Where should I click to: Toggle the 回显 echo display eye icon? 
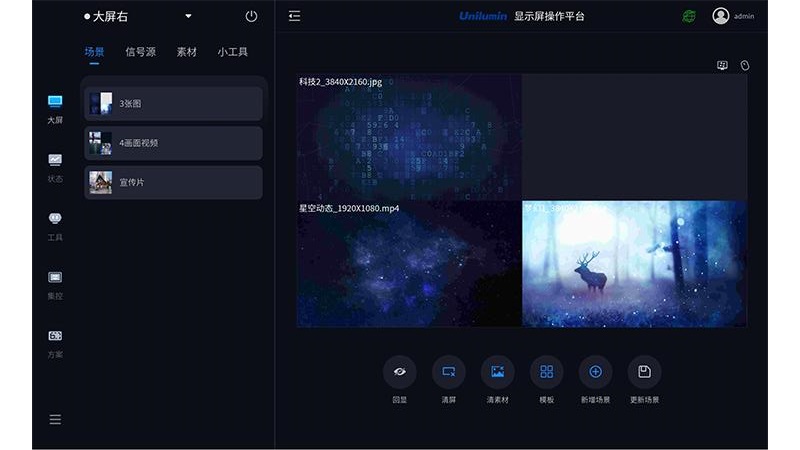[400, 372]
